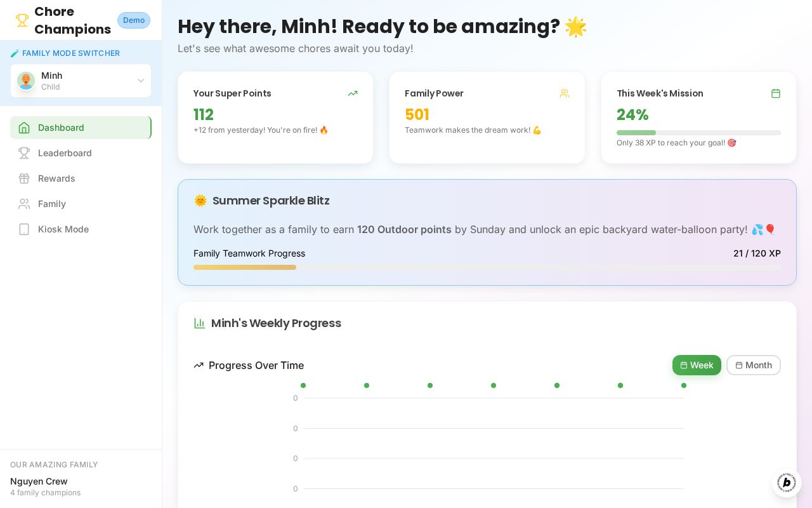Click the last data point on the chart
This screenshot has width=812, height=508.
pos(684,385)
